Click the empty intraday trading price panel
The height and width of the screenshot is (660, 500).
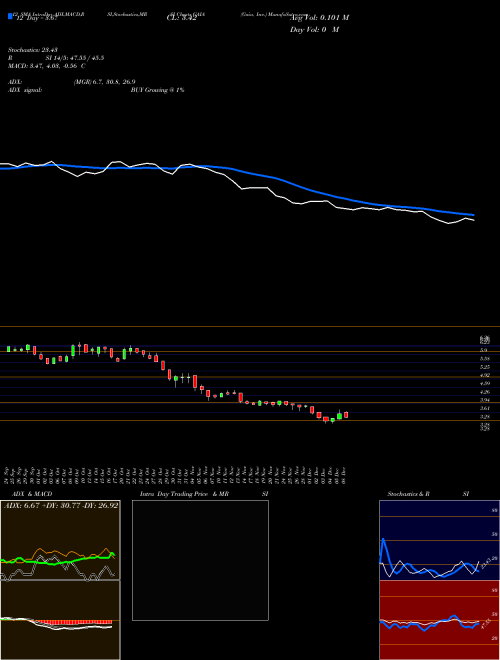tap(200, 560)
